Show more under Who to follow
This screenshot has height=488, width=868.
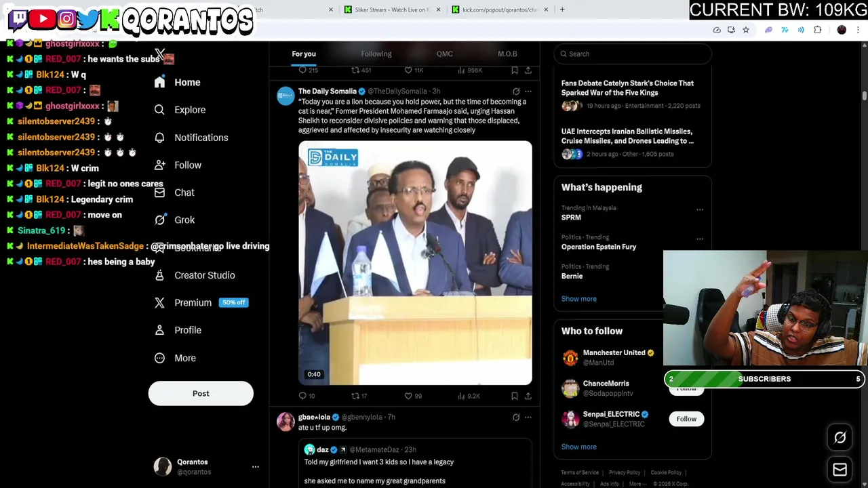[x=579, y=447]
